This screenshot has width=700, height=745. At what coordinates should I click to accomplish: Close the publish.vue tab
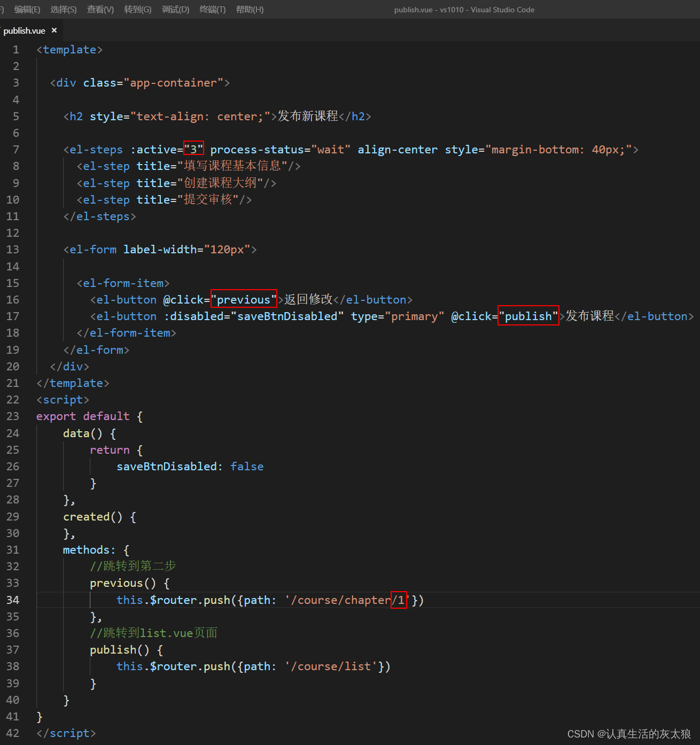pos(54,30)
